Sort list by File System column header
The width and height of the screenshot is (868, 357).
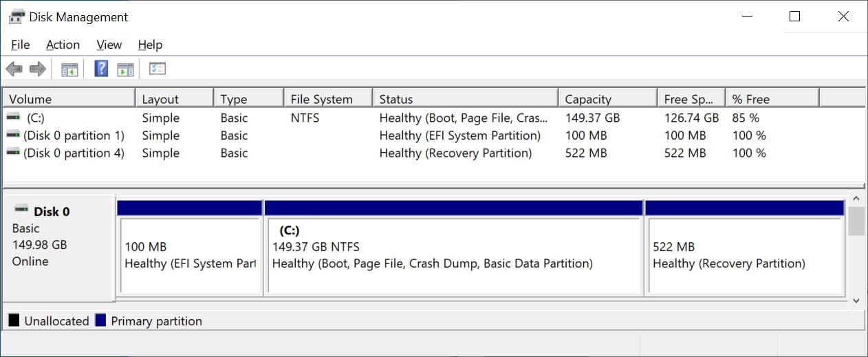[321, 99]
